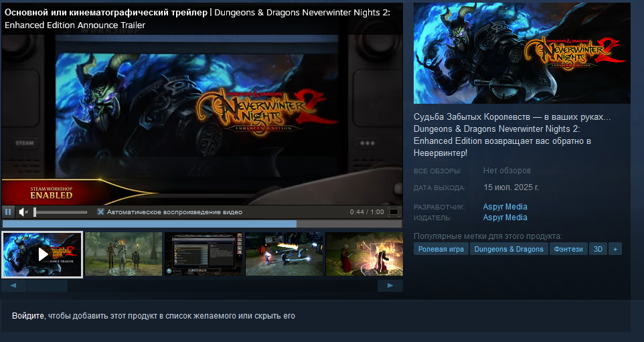Select the 3D tag
The height and width of the screenshot is (342, 644).
point(598,249)
